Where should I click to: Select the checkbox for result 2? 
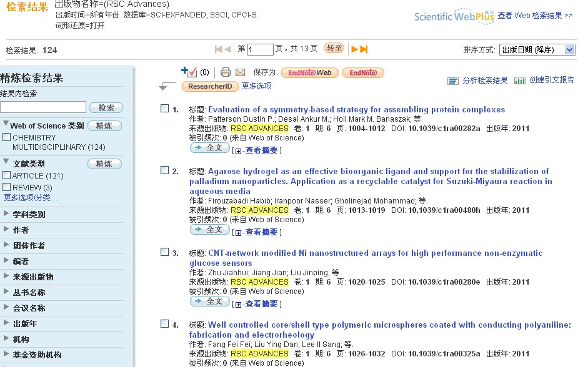click(164, 170)
